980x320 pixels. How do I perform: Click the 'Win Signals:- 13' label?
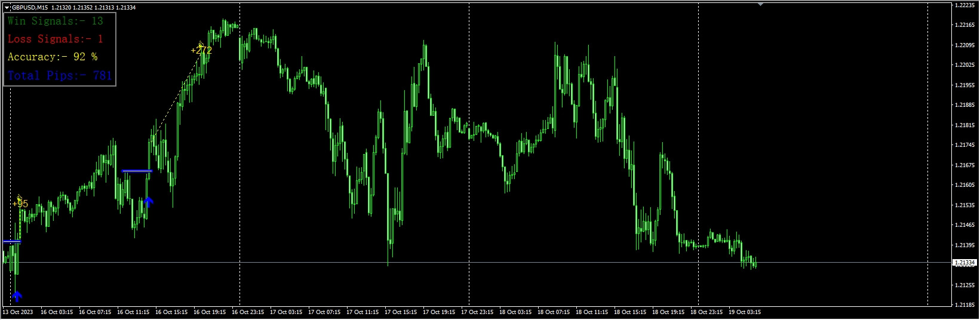coord(56,21)
